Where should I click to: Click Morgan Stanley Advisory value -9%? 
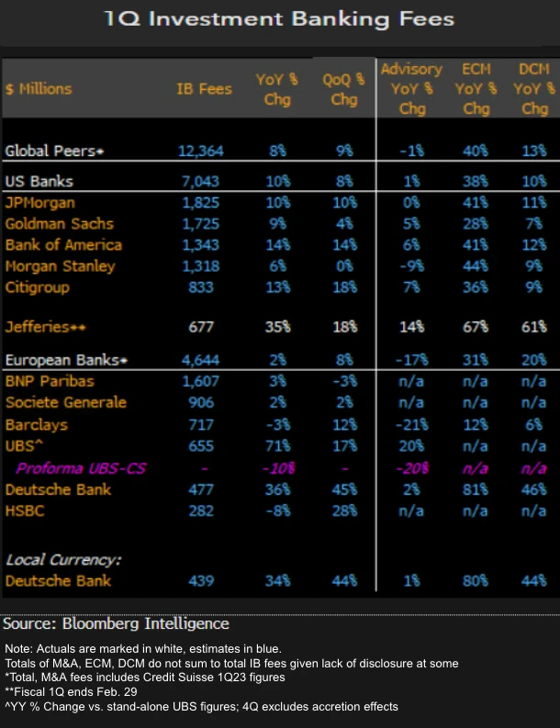point(411,266)
